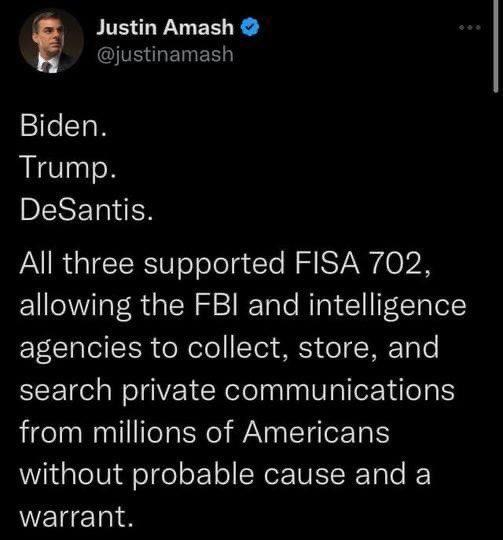Click the vertical scrollbar thumb
Viewport: 503px width, 540px height.
(495, 46)
